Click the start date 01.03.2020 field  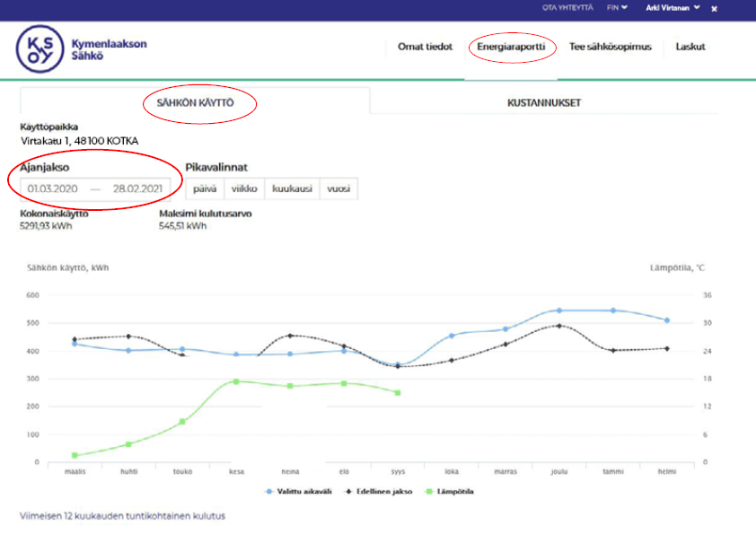53,189
